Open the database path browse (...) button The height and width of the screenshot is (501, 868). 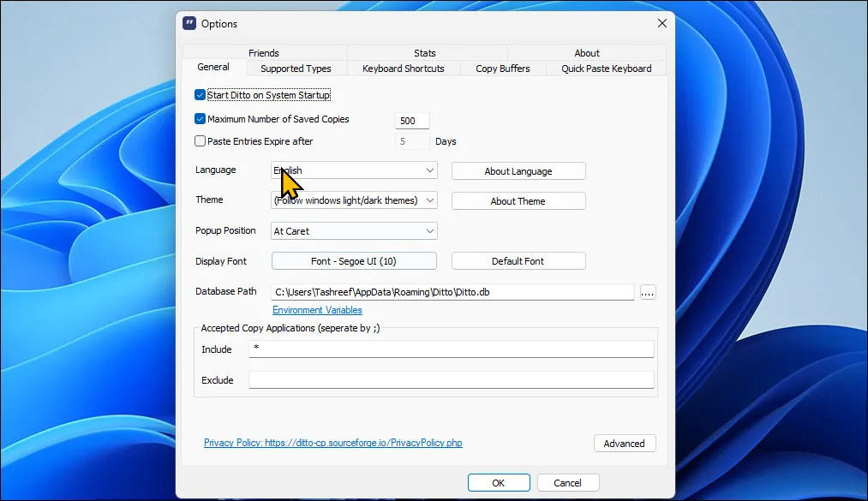click(x=648, y=292)
